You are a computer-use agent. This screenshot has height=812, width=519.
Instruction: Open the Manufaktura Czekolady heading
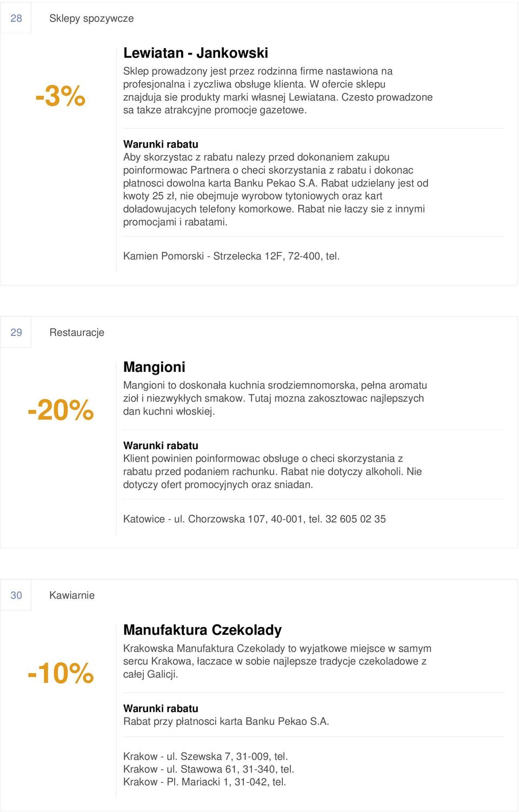(202, 630)
